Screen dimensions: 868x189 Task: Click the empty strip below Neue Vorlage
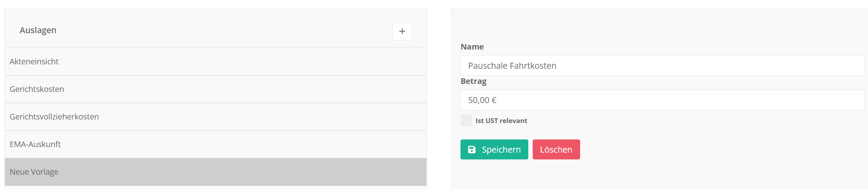coord(215,187)
